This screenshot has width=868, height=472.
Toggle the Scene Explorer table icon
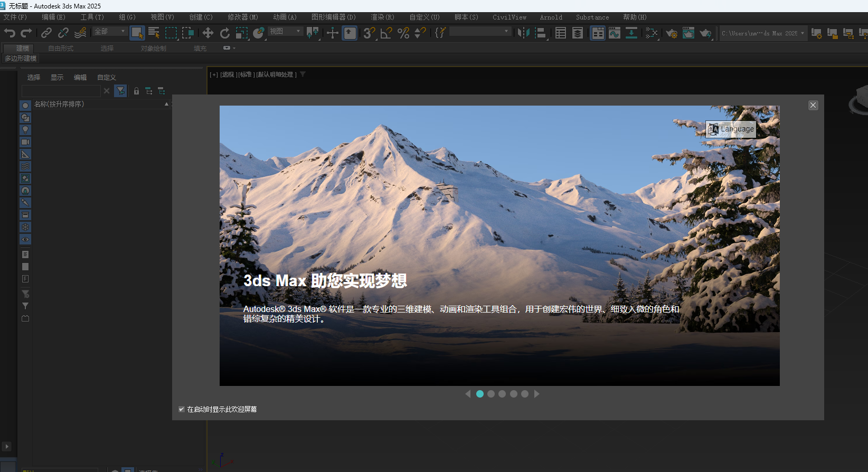click(561, 33)
